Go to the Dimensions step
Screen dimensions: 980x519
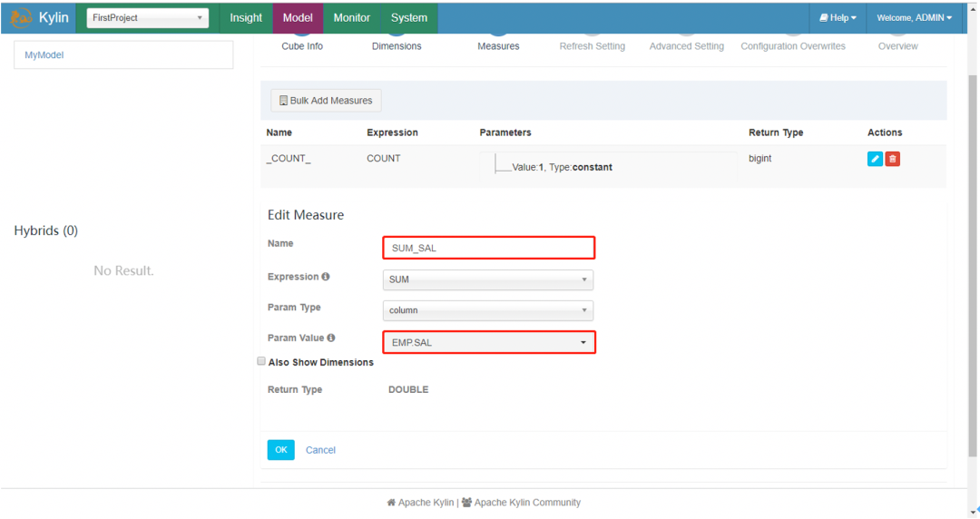pos(397,45)
